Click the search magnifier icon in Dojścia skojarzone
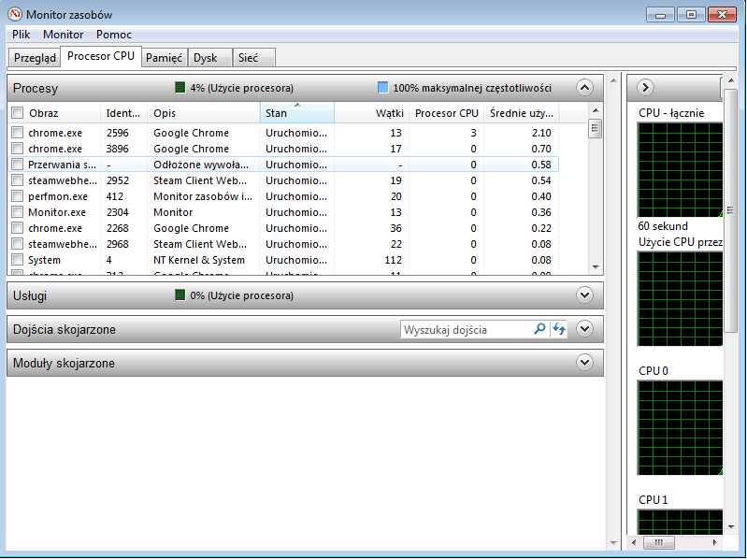This screenshot has height=560, width=747. click(539, 329)
